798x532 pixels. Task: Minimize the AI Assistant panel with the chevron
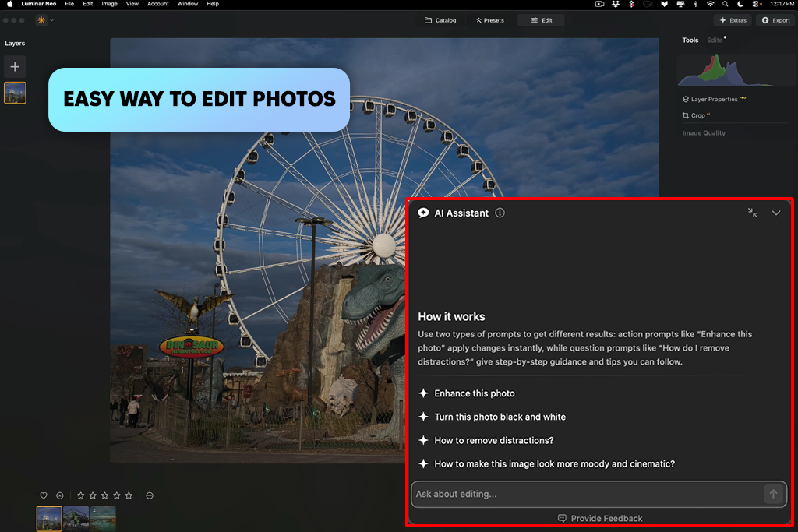tap(776, 213)
